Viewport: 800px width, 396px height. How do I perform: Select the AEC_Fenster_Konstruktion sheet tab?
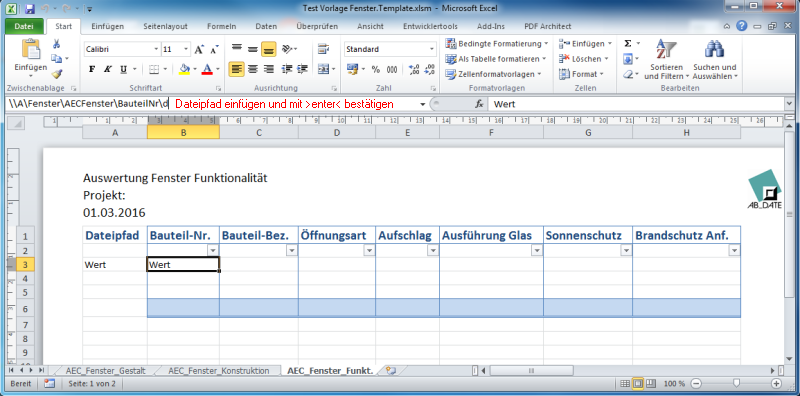[x=218, y=370]
